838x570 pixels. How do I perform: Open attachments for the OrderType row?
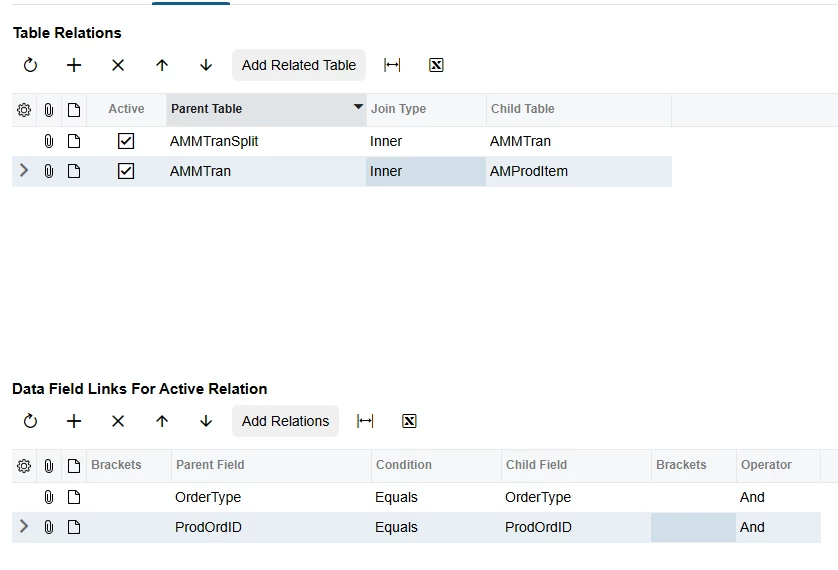49,497
